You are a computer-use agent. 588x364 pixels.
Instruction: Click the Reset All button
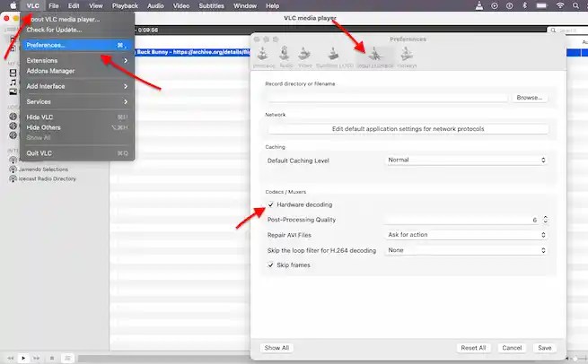pos(473,348)
